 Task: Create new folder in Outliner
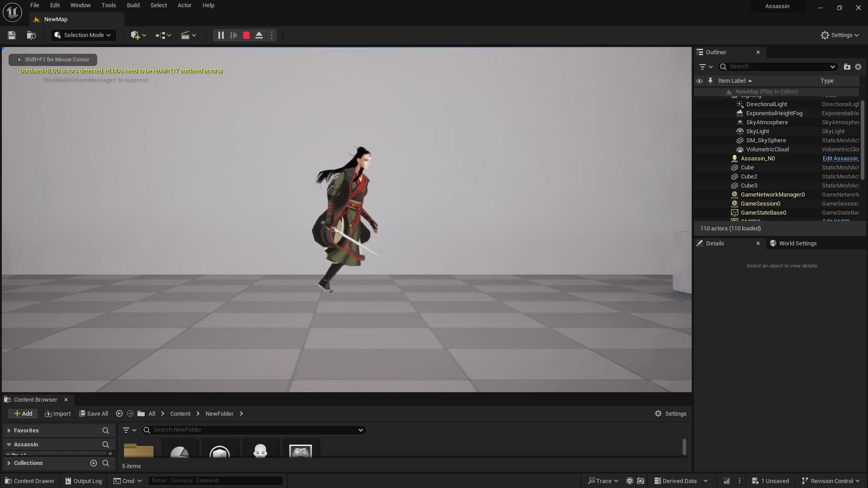[847, 67]
